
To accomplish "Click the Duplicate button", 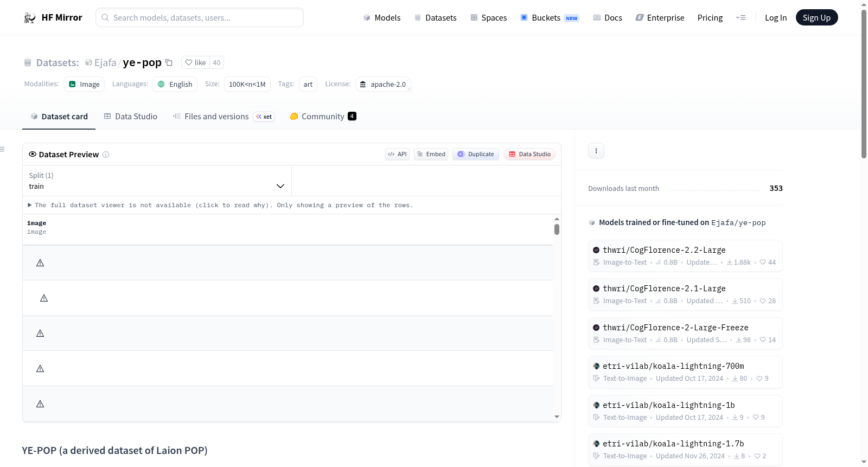I will pyautogui.click(x=476, y=154).
